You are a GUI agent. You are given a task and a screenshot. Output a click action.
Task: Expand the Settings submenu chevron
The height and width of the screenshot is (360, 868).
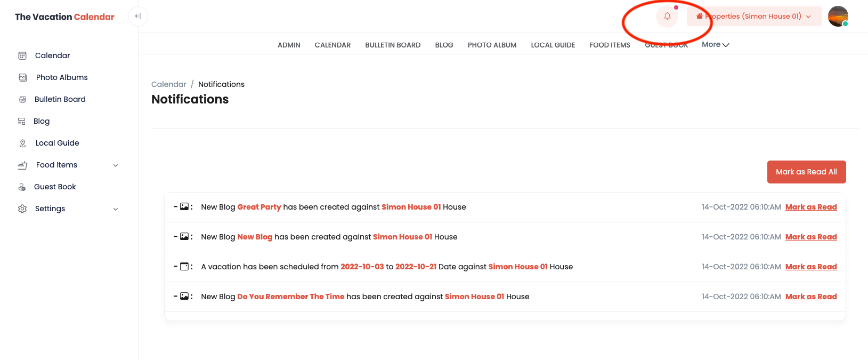(x=116, y=209)
